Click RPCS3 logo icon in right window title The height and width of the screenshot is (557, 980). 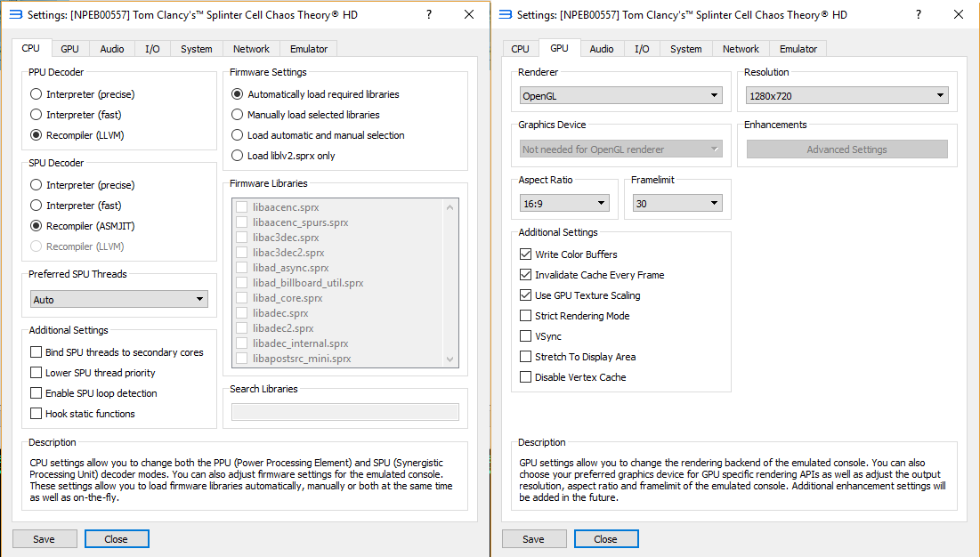pyautogui.click(x=505, y=14)
